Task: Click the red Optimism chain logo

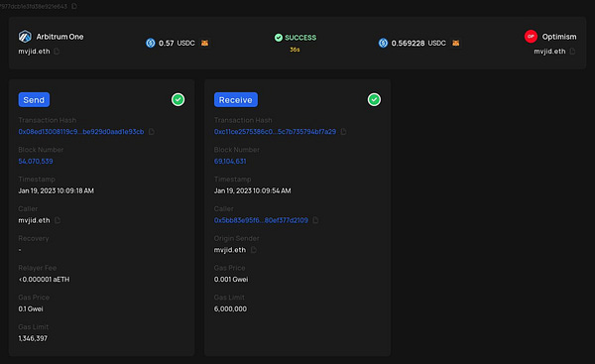Action: tap(531, 37)
